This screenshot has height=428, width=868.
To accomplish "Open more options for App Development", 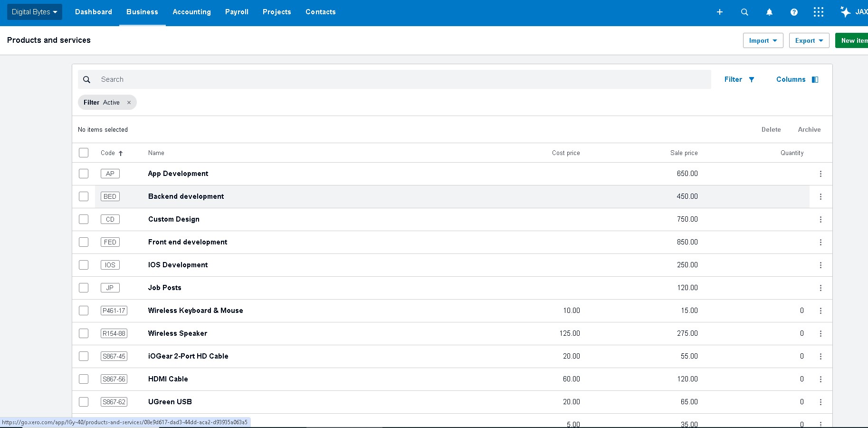I will pyautogui.click(x=820, y=174).
